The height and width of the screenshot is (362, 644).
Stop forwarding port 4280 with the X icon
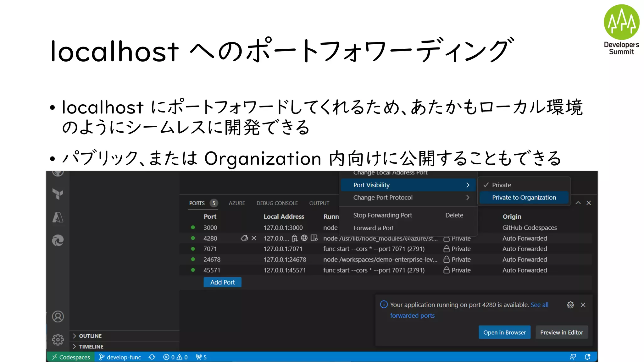(254, 238)
